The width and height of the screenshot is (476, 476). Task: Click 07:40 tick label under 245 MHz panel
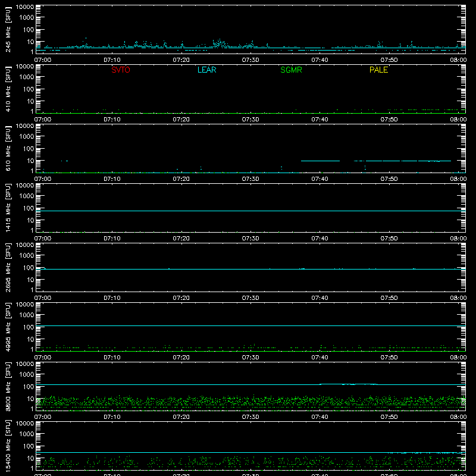(320, 60)
